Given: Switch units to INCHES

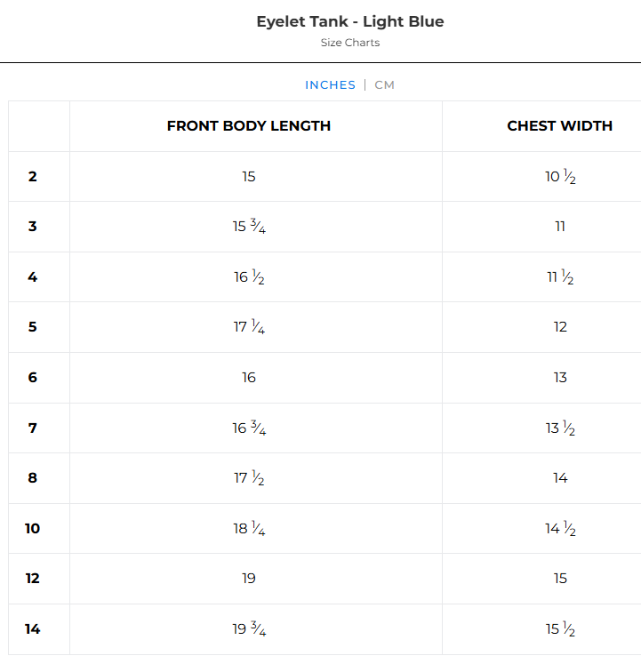Looking at the screenshot, I should 330,85.
